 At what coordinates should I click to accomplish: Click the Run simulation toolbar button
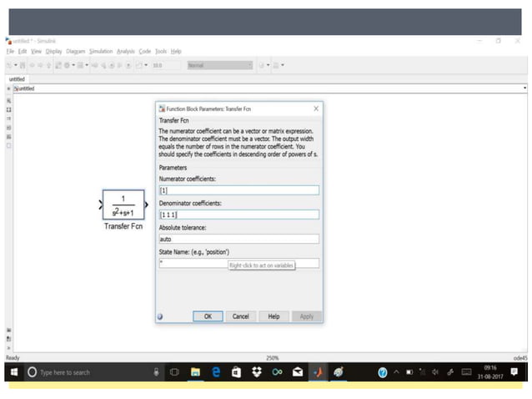point(112,65)
